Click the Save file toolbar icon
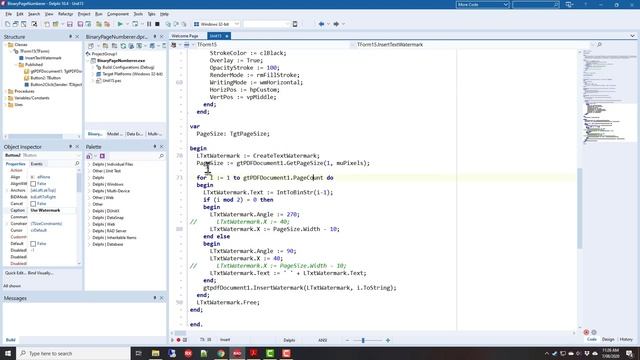The image size is (640, 360). (x=70, y=24)
